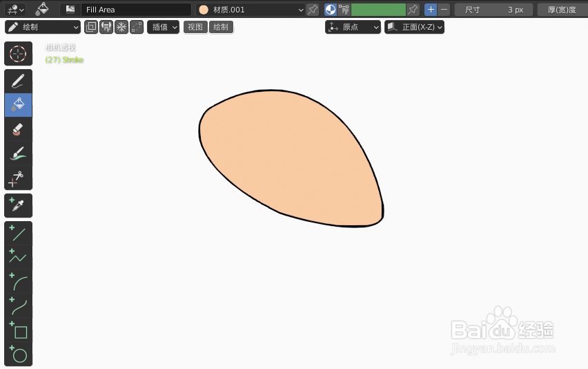
Task: Select the Arc primitive tool
Action: click(x=18, y=281)
